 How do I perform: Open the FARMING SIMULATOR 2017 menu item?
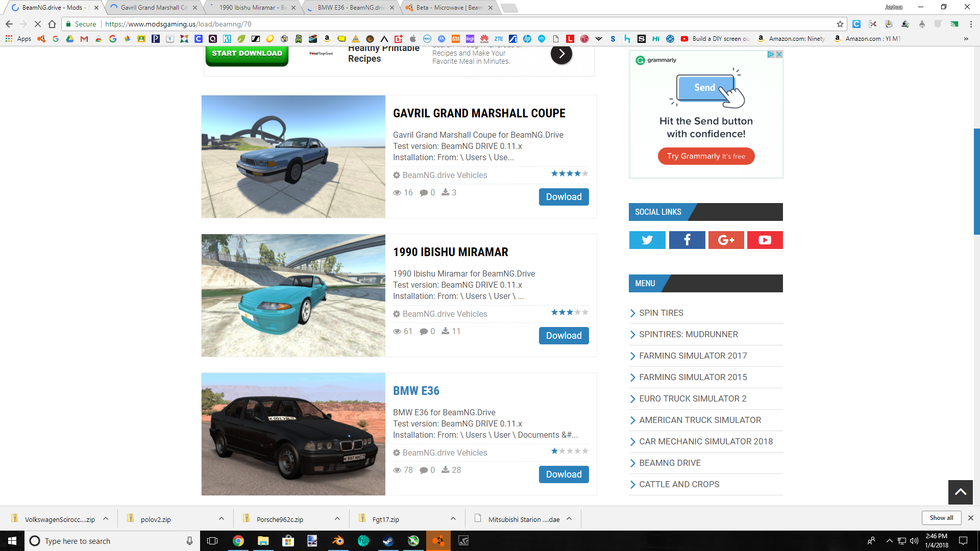693,356
